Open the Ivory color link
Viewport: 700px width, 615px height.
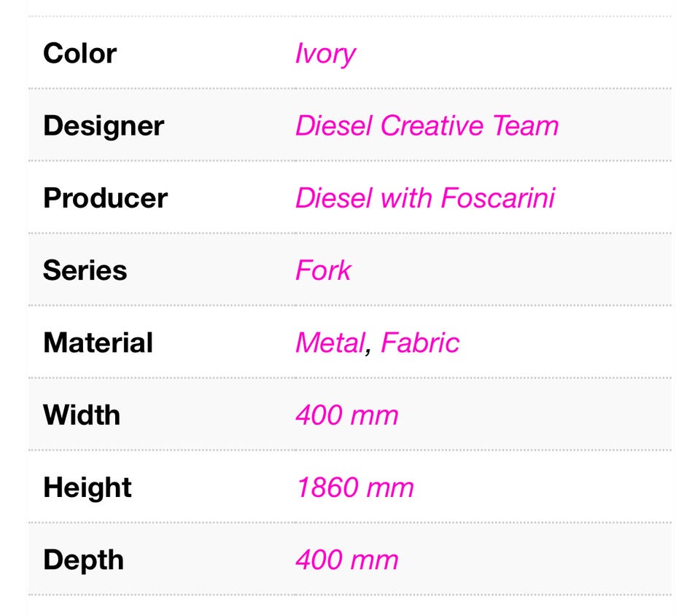tap(325, 54)
